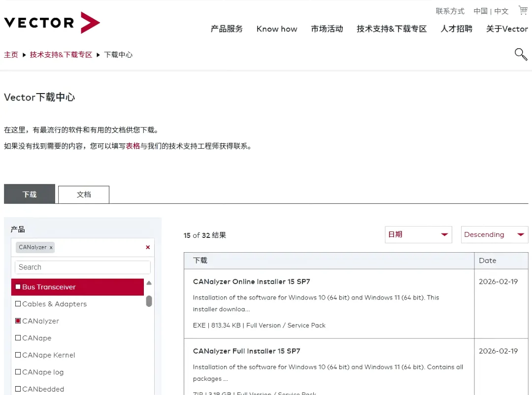The image size is (532, 395).
Task: Click the product list scroll-up arrow
Action: coord(149,283)
